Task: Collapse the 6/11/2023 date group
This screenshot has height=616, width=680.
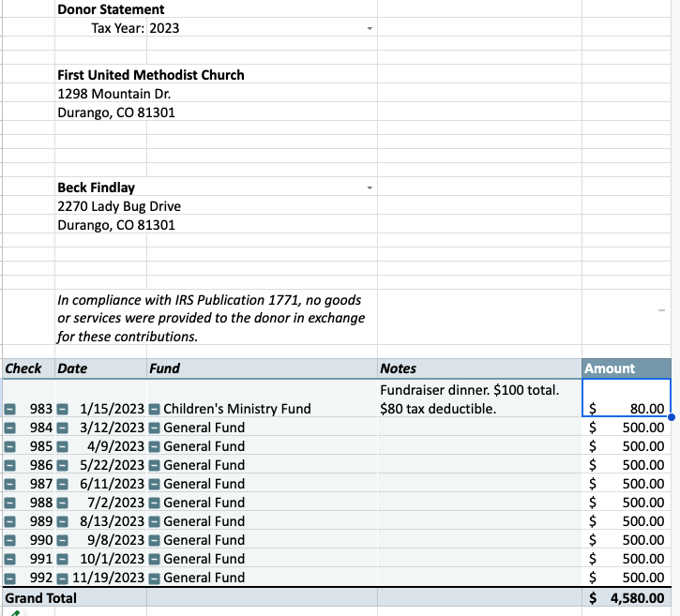Action: [x=62, y=484]
